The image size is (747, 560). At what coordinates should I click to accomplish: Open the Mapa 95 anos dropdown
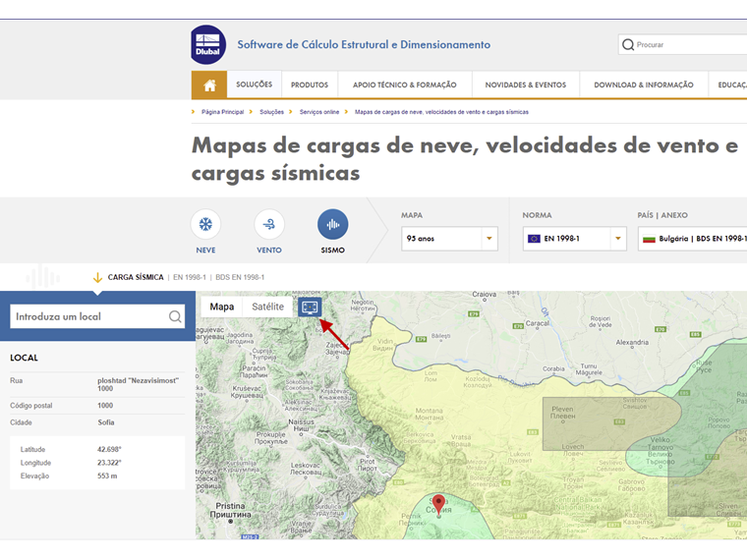click(x=449, y=239)
